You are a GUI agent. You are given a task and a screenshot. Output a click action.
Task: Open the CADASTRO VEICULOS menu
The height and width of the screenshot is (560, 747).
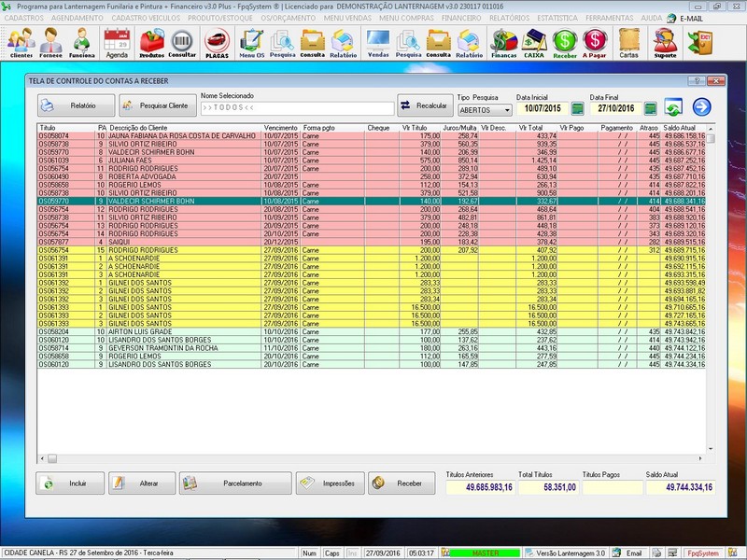(x=146, y=18)
